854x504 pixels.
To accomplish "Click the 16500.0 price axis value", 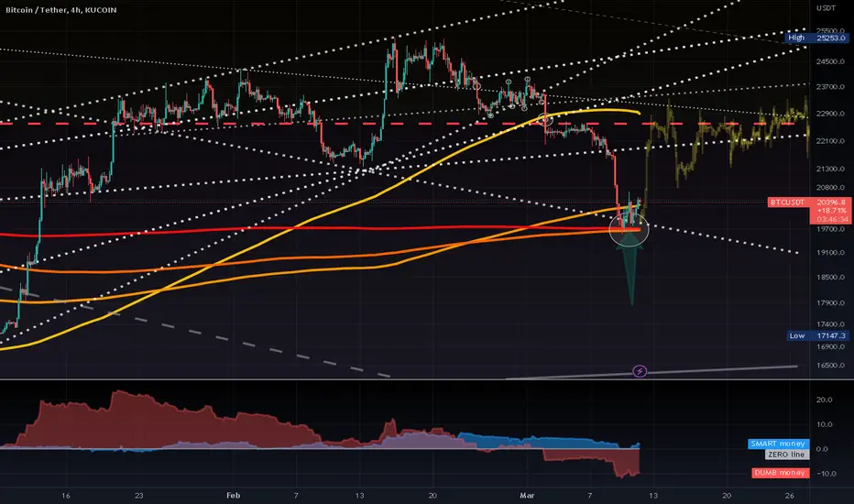I will click(830, 366).
